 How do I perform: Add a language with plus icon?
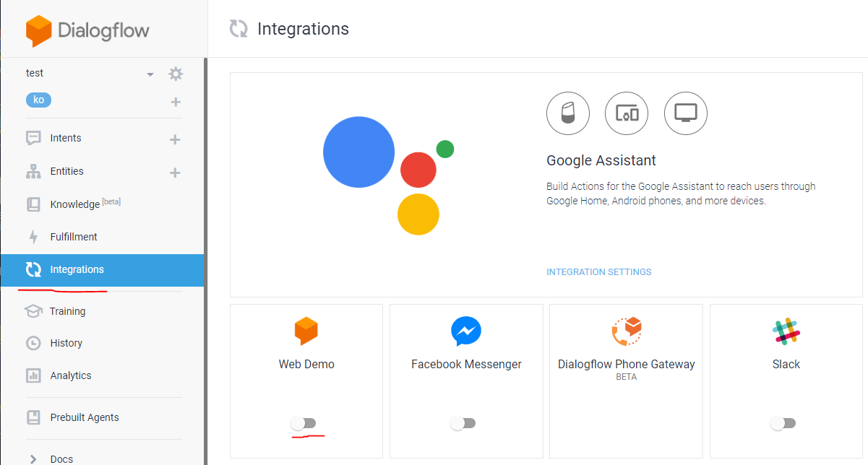[x=176, y=102]
